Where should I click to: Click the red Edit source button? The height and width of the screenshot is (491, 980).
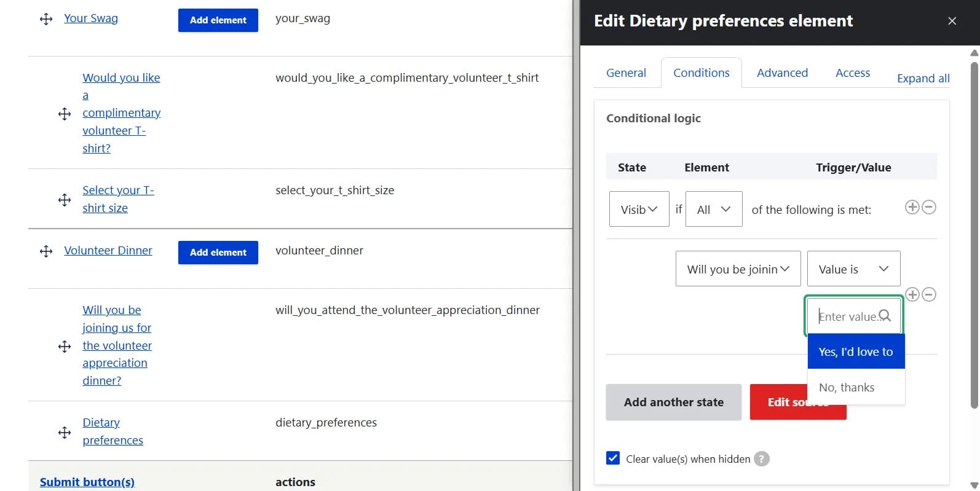pos(798,402)
